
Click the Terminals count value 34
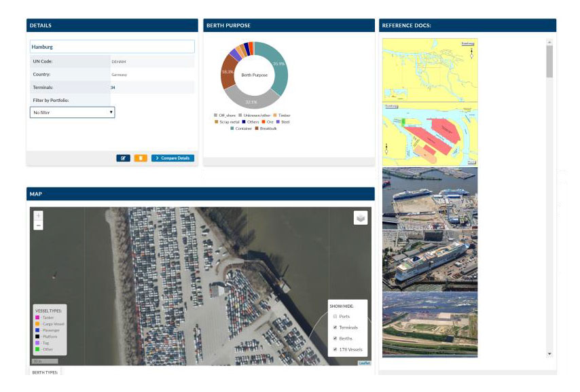point(113,88)
